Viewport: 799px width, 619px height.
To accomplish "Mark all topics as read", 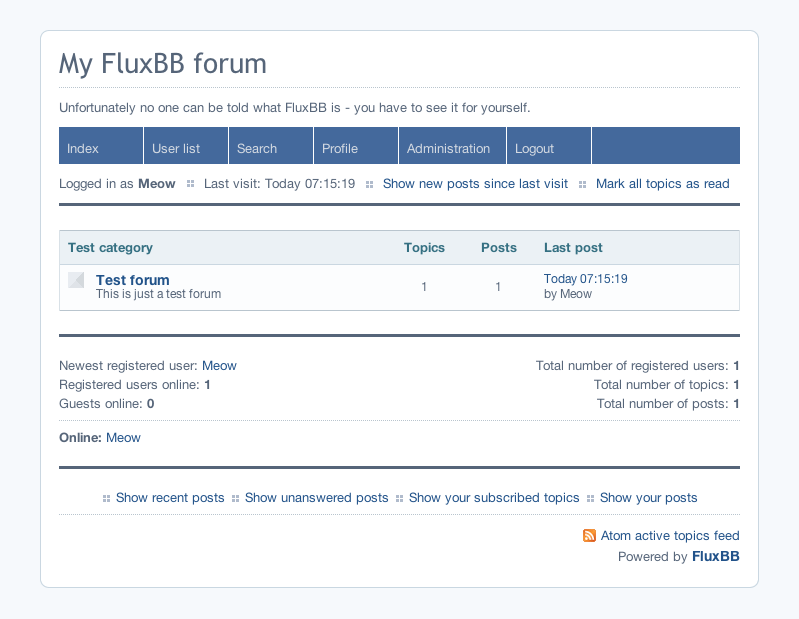I will pos(662,184).
